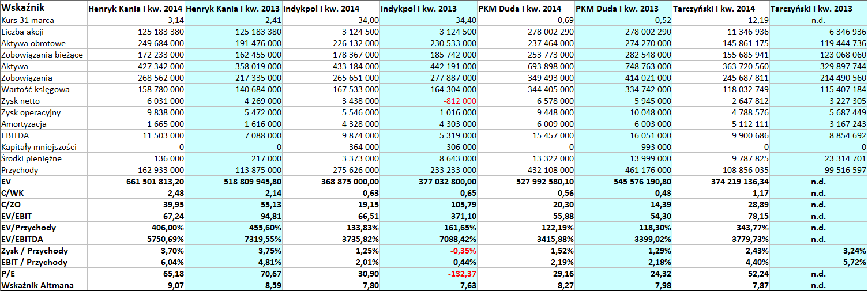Image resolution: width=868 pixels, height=291 pixels.
Task: Select cell with value '374 219 136,34'
Action: coord(721,182)
